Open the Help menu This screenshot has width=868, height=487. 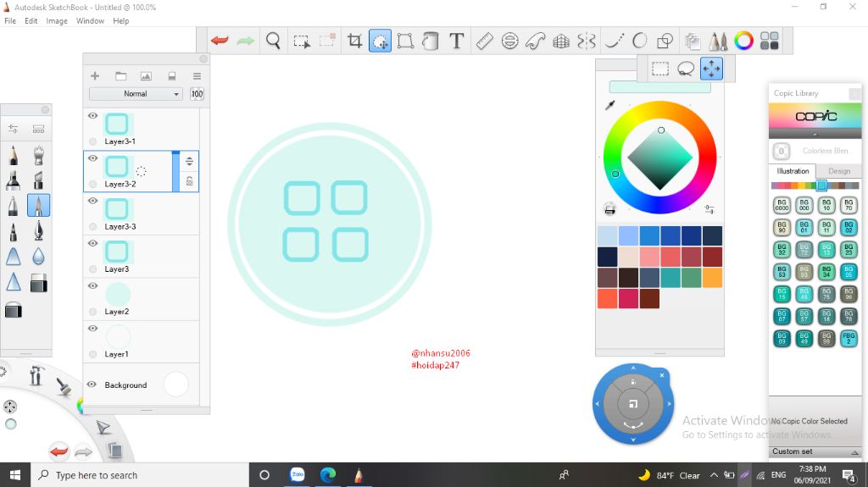[120, 21]
